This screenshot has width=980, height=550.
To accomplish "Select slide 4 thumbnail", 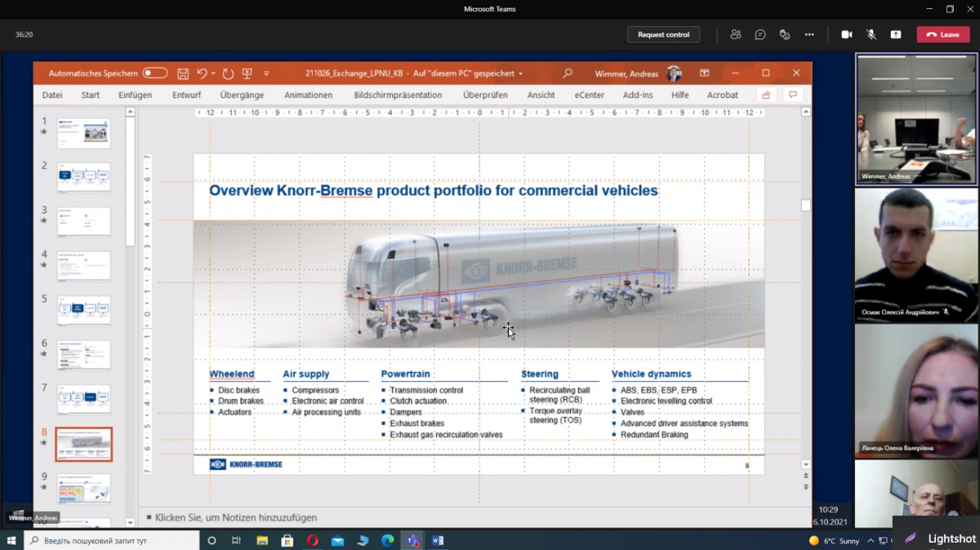I will pyautogui.click(x=83, y=266).
